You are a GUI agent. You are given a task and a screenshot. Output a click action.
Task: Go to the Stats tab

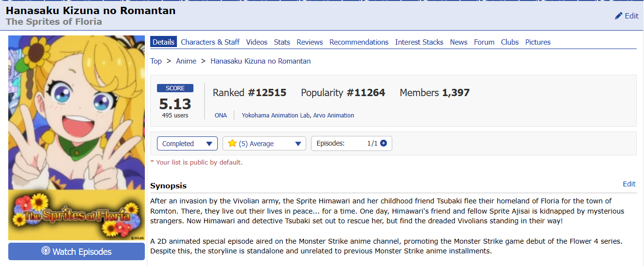[x=282, y=42]
